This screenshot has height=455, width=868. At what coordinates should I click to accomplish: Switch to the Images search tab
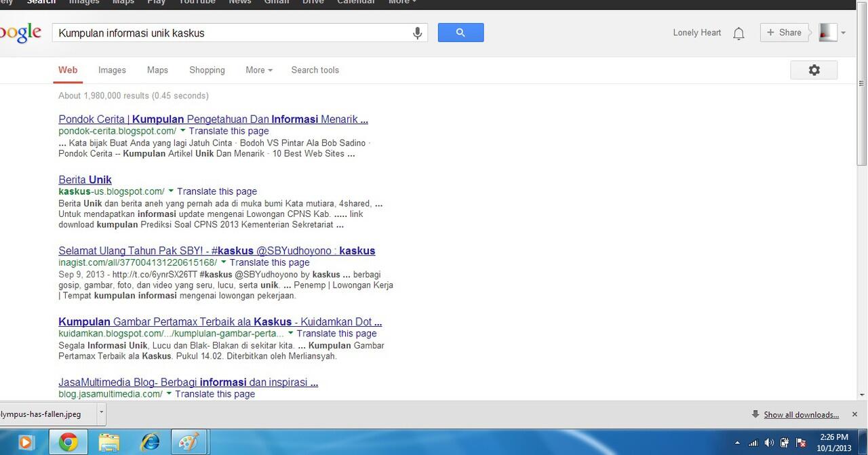click(112, 70)
